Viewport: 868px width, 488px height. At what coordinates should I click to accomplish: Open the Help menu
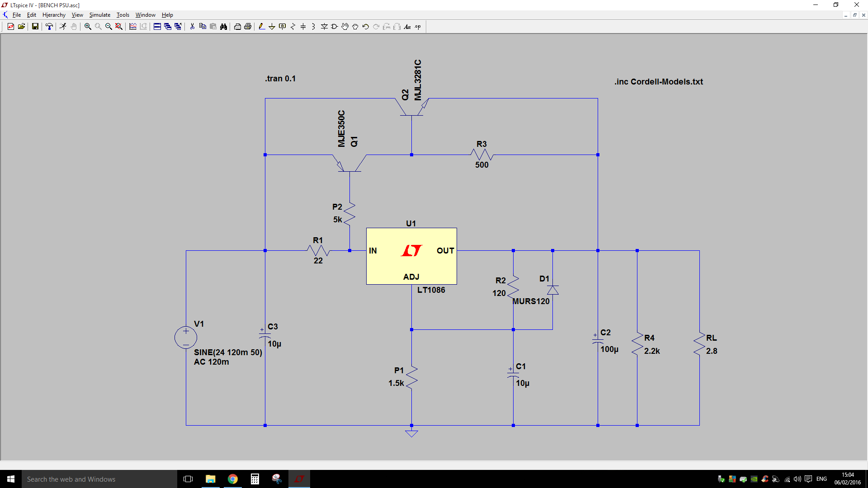(x=167, y=15)
